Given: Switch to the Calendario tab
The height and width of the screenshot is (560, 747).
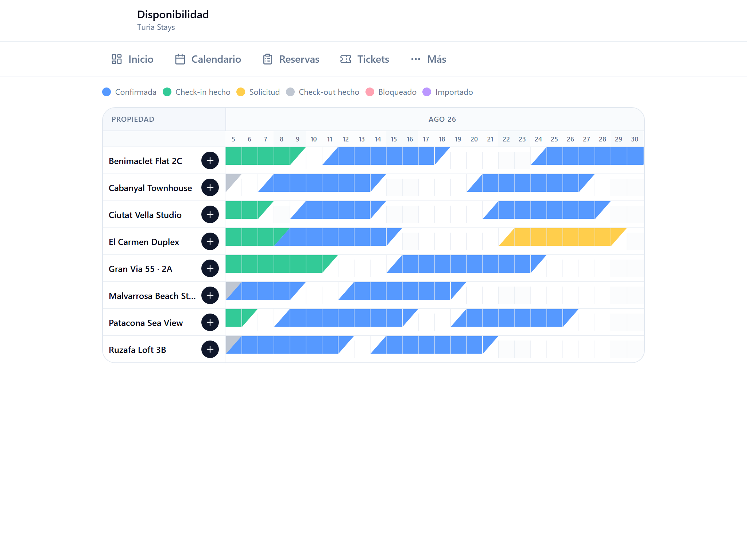Looking at the screenshot, I should coord(208,59).
